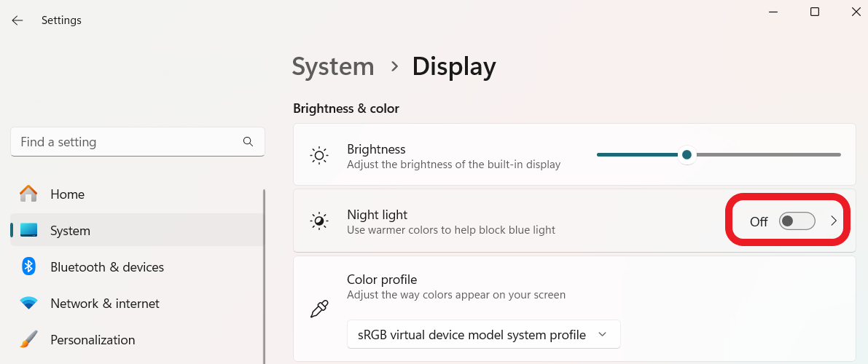868x364 pixels.
Task: Open the sRGB color profile dropdown
Action: click(x=483, y=335)
